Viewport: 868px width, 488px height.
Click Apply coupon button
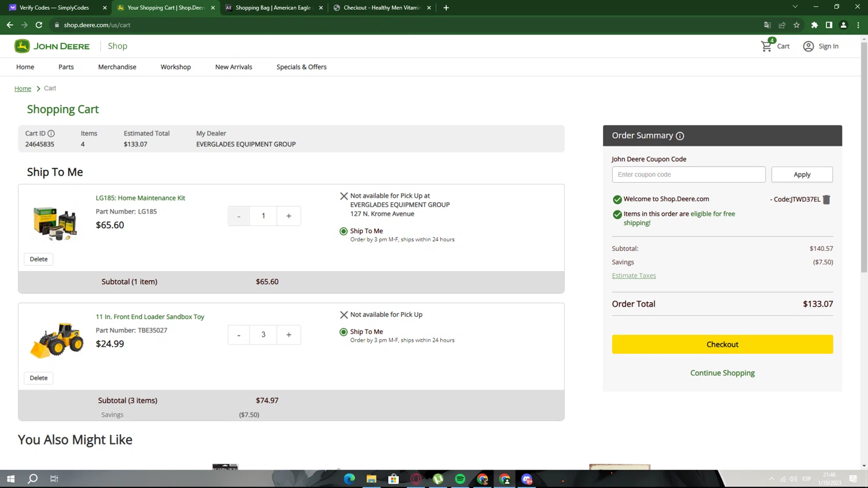point(801,175)
